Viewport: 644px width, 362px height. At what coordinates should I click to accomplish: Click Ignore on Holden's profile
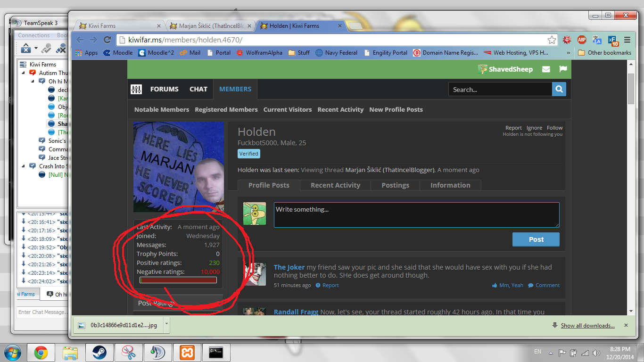(534, 128)
